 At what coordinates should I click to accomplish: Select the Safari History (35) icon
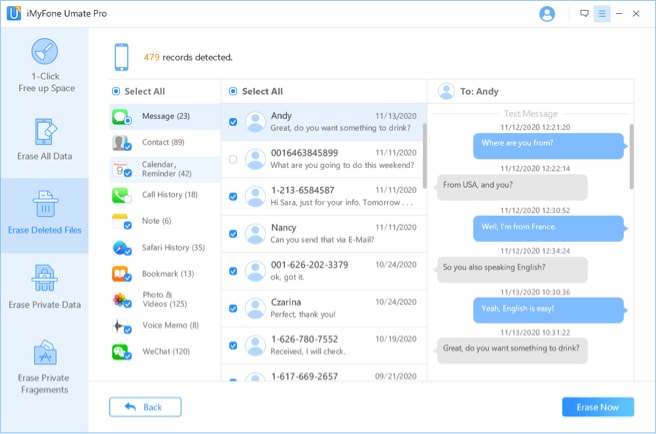122,248
